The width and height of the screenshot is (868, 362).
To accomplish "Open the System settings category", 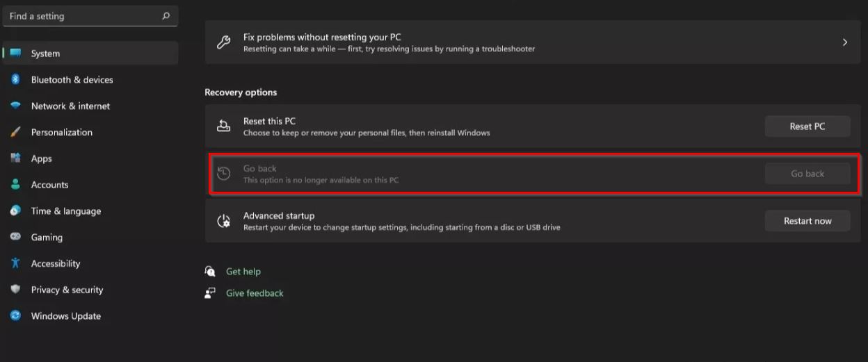I will pos(90,54).
